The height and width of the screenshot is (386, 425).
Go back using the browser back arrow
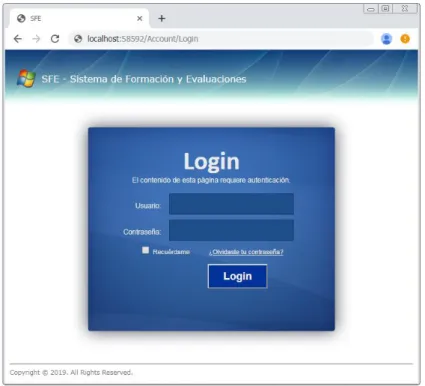tap(18, 39)
